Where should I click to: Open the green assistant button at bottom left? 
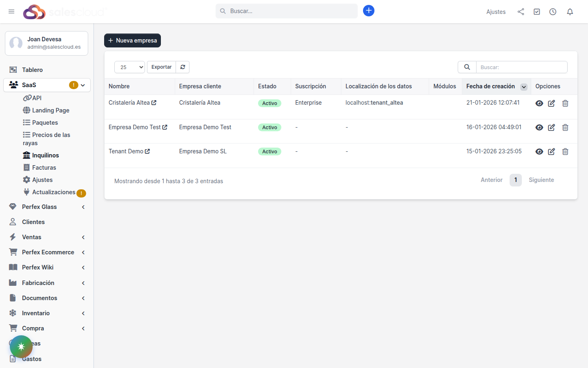(21, 346)
